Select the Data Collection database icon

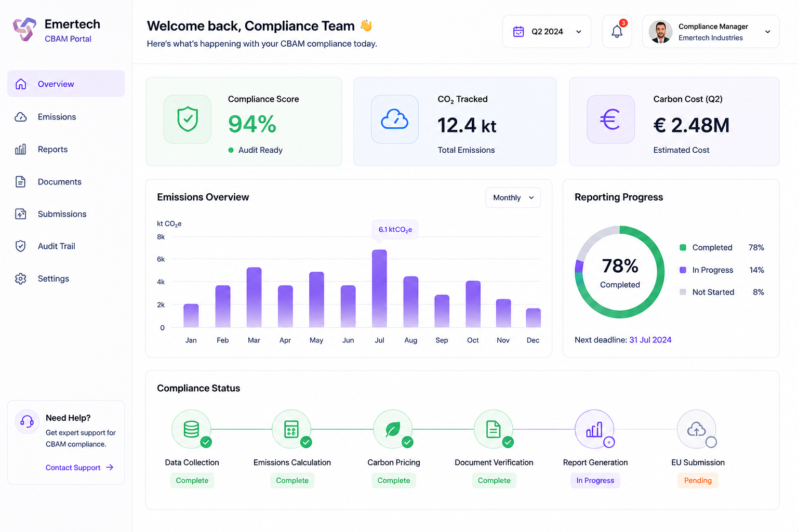[x=191, y=429]
